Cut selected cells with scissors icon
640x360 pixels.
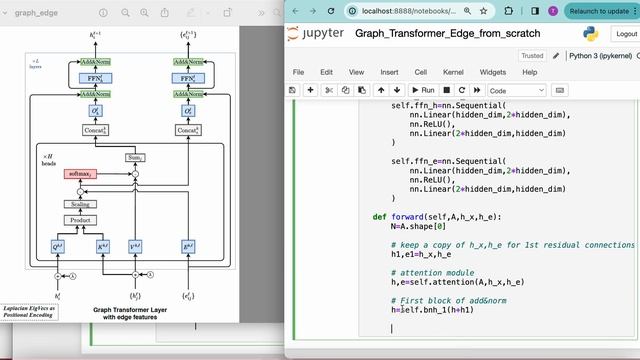coord(329,90)
